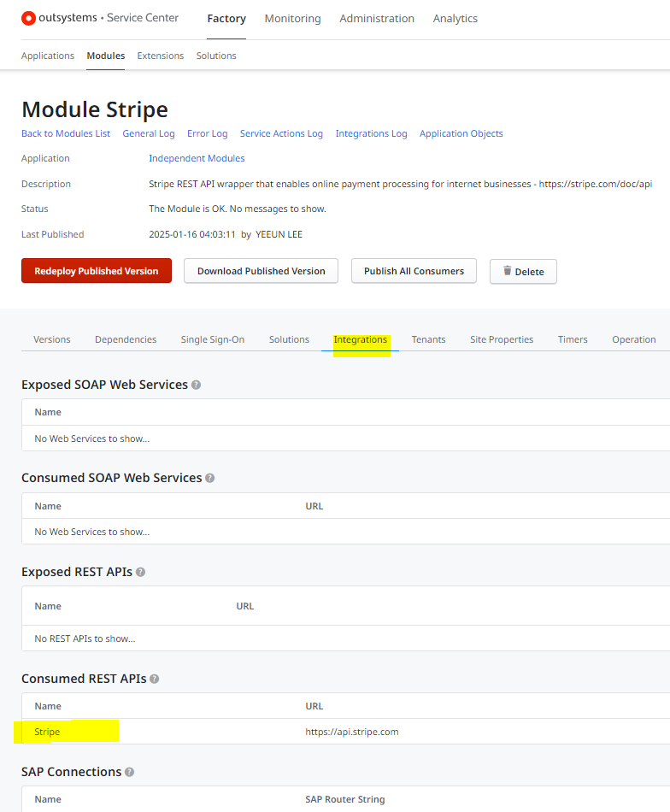
Task: Click the Delete module button
Action: pos(523,271)
